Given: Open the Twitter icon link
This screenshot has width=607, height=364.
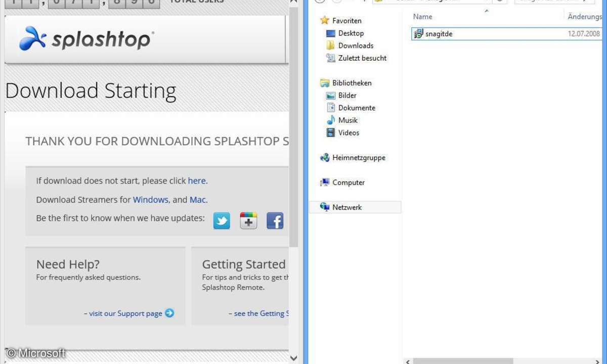Looking at the screenshot, I should 222,220.
